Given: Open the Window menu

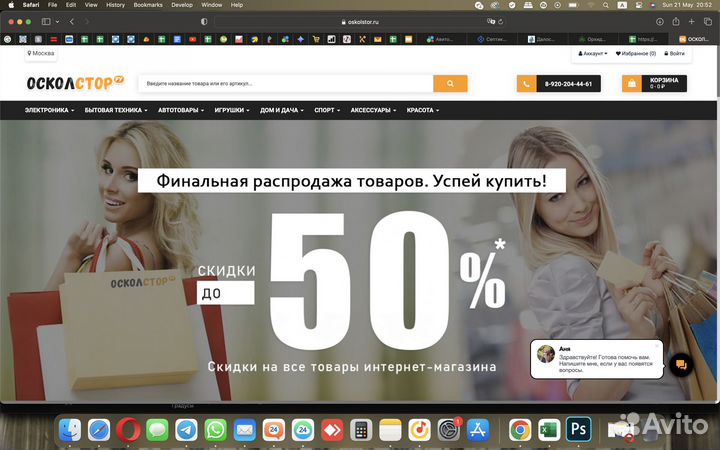Looking at the screenshot, I should pyautogui.click(x=212, y=5).
